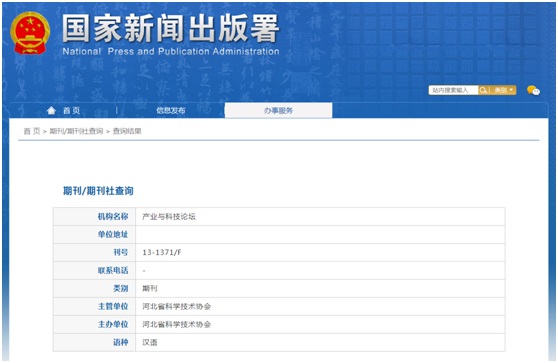Follow the 期刊/期刊社查询 breadcrumb link
Screen dimensions: 558x363
pos(76,131)
